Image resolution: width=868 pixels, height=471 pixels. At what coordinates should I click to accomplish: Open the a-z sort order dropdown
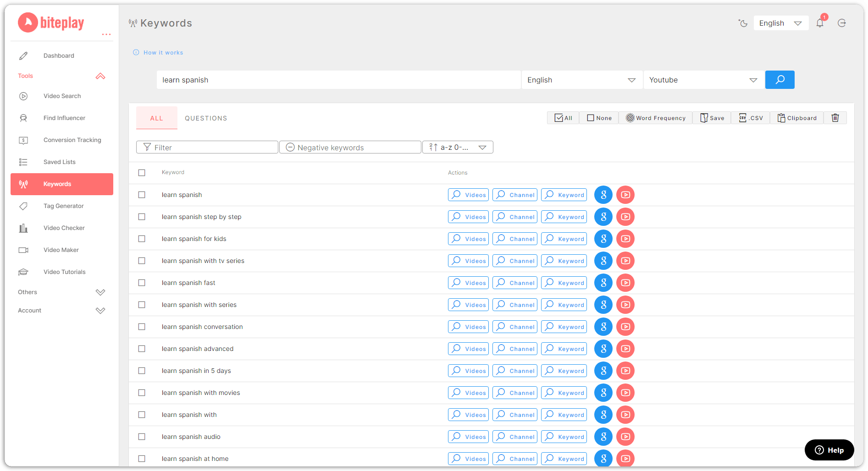pos(457,147)
